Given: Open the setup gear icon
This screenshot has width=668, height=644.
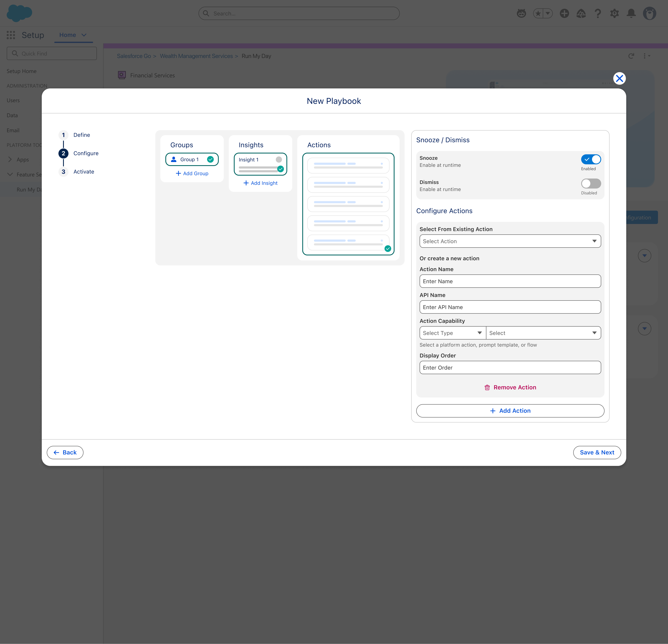Looking at the screenshot, I should click(x=615, y=13).
